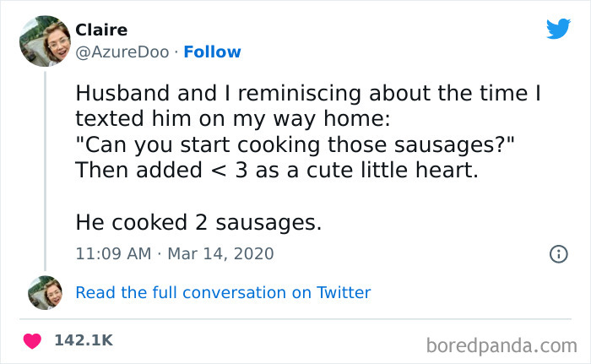Click the boredpanda.com watermark
This screenshot has width=591, height=364.
(501, 345)
